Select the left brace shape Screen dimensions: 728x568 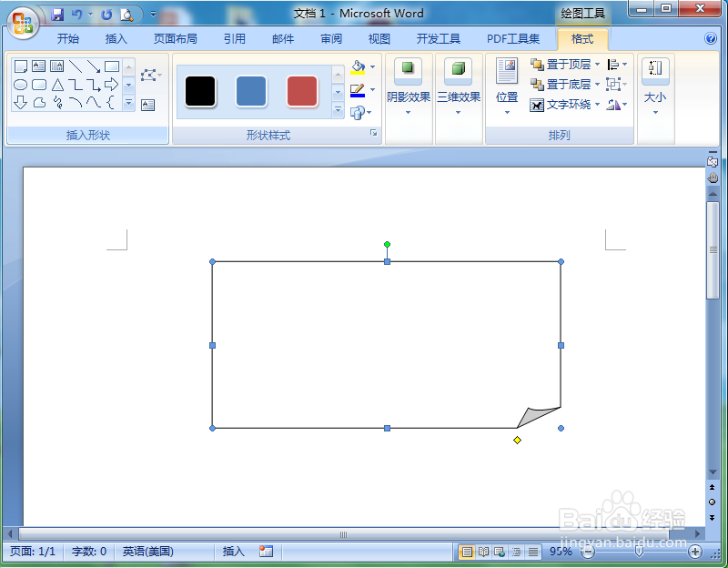[x=110, y=102]
